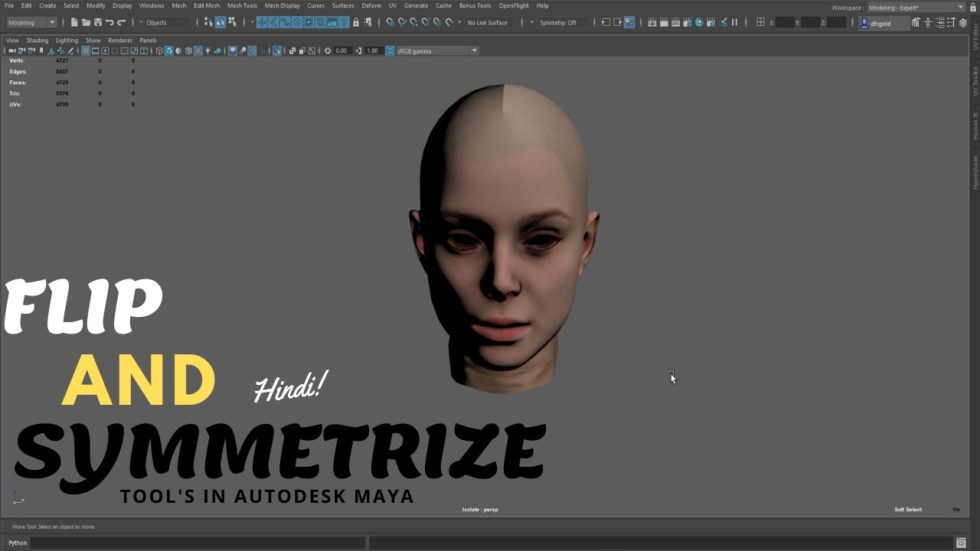
Task: Click the Snap to Grids icon
Action: pos(390,23)
